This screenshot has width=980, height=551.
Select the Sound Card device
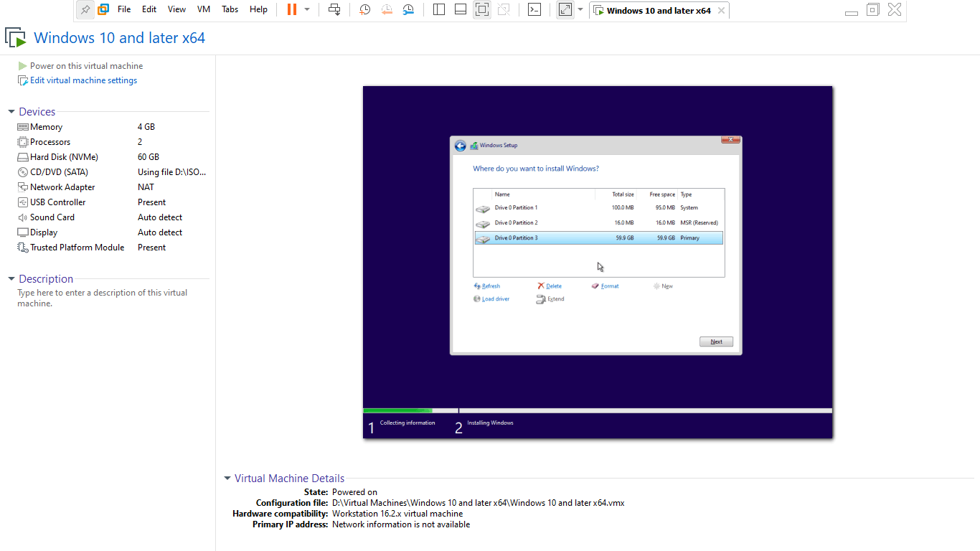[113, 217]
